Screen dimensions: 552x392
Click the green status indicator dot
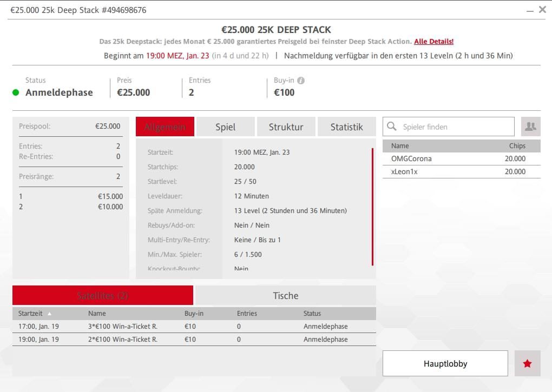16,92
